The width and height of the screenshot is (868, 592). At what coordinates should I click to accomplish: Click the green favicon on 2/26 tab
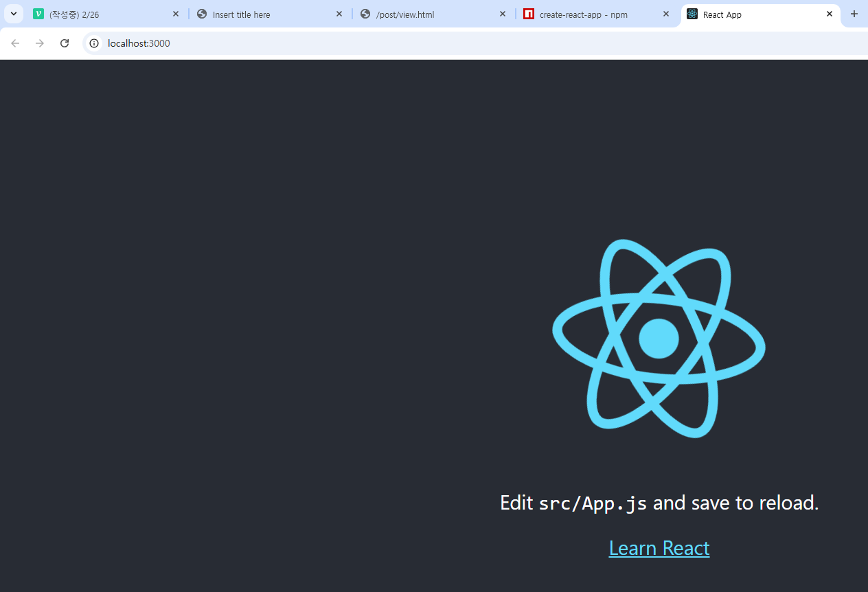coord(38,14)
